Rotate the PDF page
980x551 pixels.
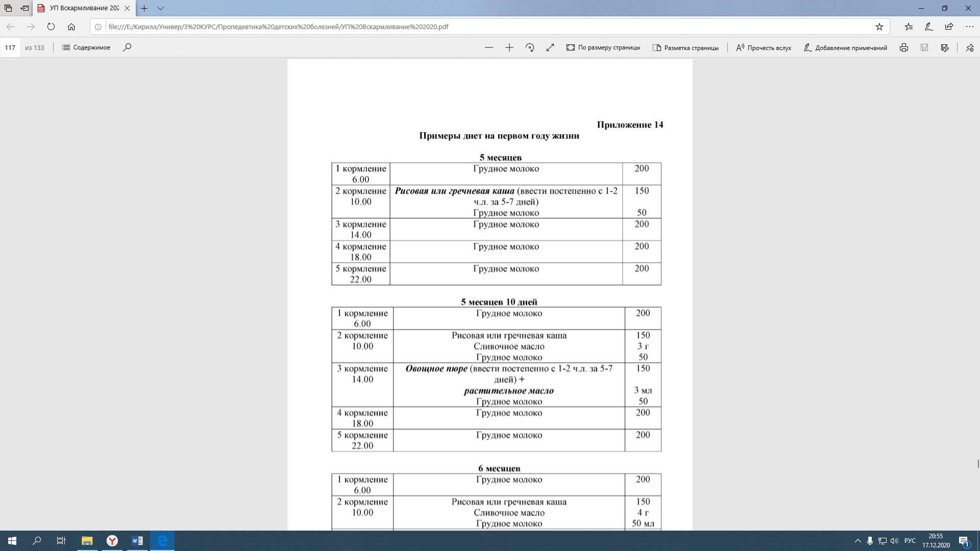[x=530, y=47]
